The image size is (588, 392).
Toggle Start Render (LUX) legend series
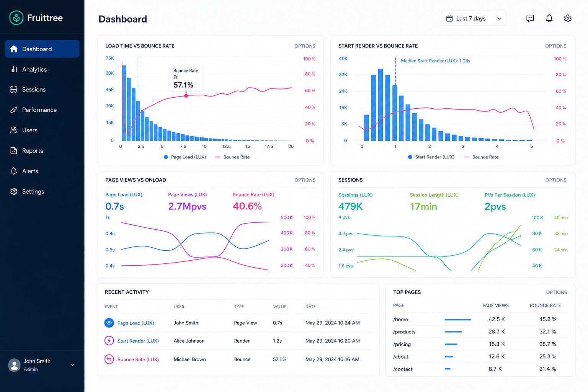coord(431,157)
